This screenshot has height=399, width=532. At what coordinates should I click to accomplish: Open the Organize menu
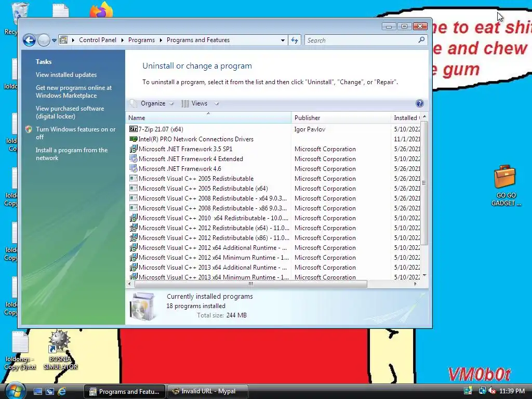(152, 103)
